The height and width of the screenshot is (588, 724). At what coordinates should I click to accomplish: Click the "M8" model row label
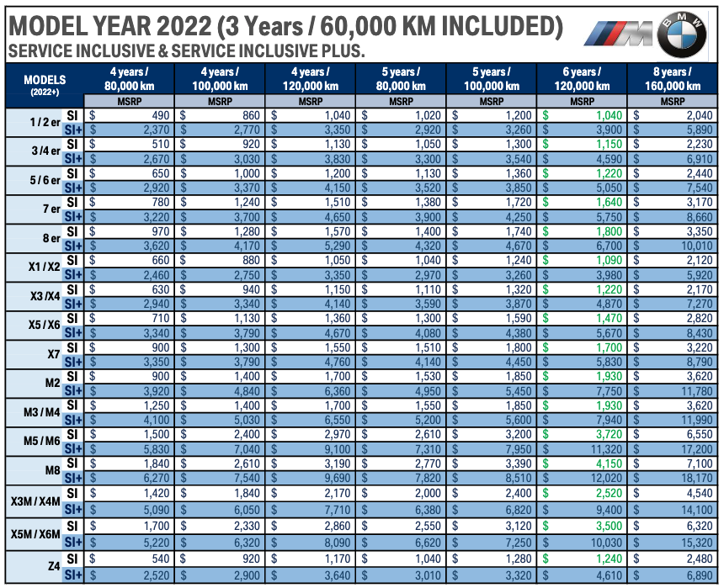53,470
